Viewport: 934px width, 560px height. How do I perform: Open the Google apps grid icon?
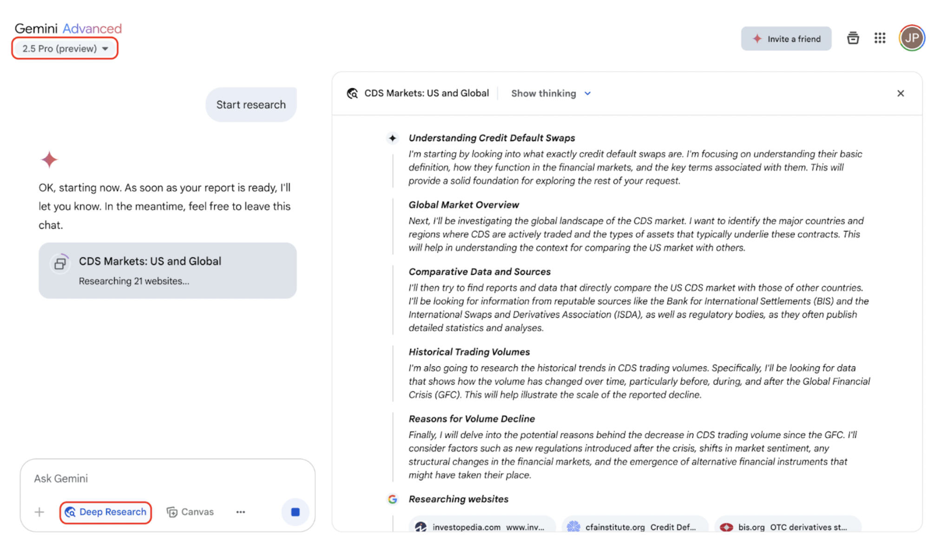pyautogui.click(x=880, y=38)
